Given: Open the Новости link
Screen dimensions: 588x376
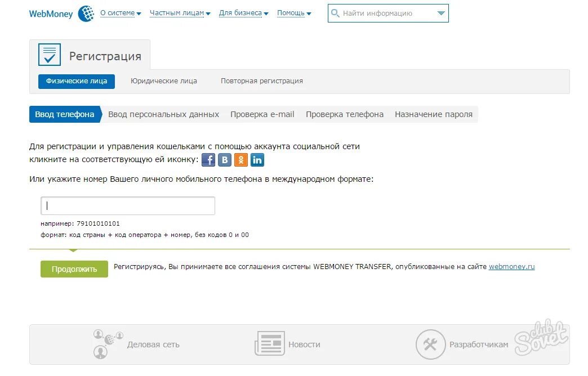Looking at the screenshot, I should pyautogui.click(x=304, y=344).
